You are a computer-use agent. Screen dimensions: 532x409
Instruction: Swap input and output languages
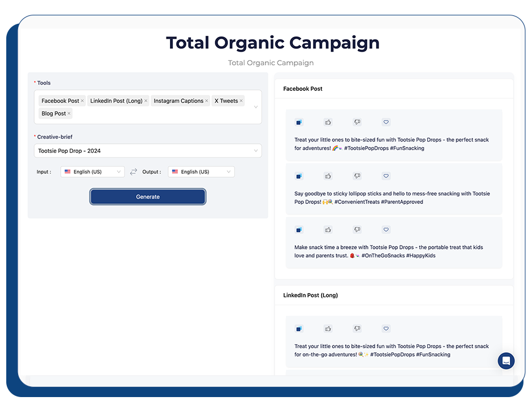point(134,172)
